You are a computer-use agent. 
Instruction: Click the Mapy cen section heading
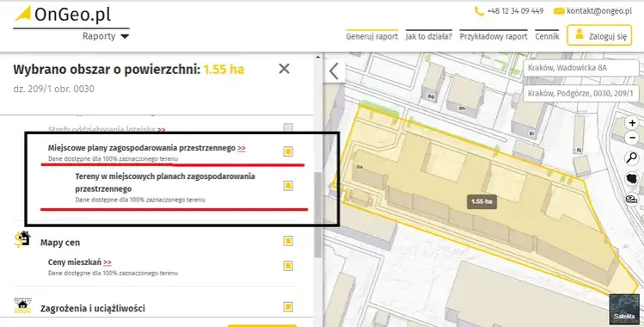pyautogui.click(x=60, y=243)
